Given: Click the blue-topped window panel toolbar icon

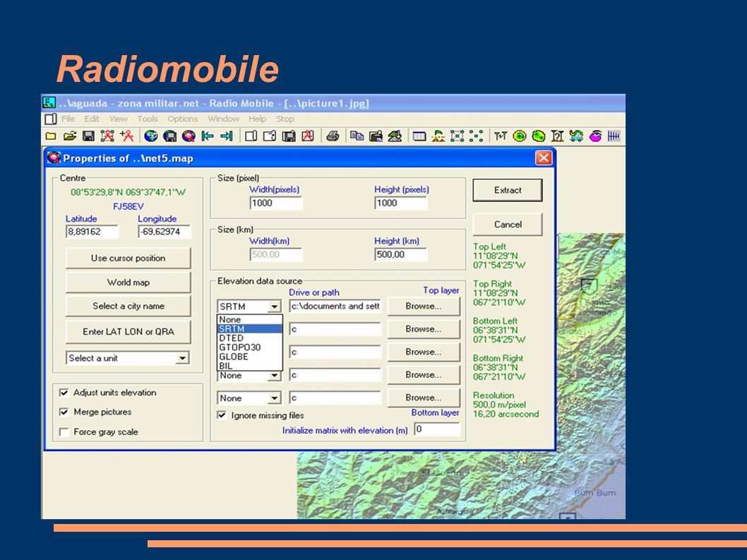Looking at the screenshot, I should (419, 136).
